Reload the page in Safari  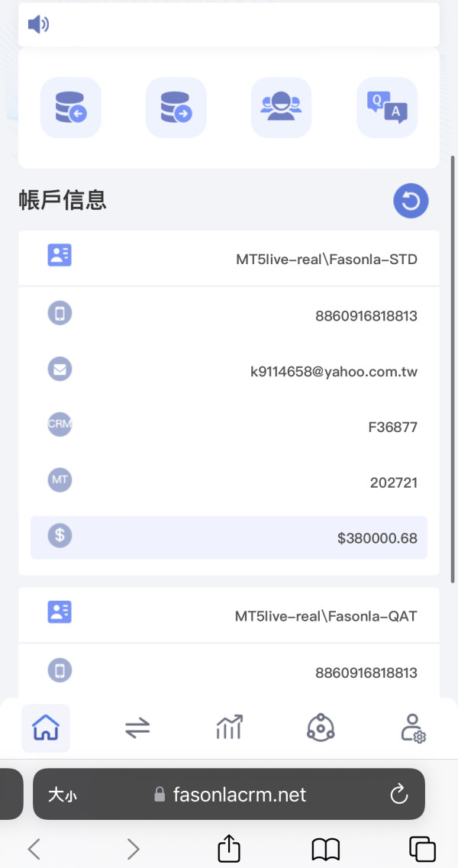[x=399, y=795]
